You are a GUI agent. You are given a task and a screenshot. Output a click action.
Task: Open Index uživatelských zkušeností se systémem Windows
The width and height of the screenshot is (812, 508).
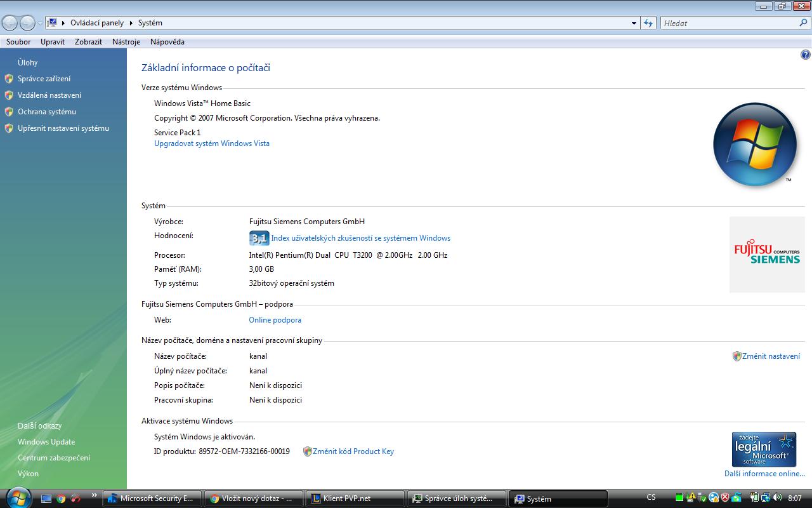[x=361, y=238]
